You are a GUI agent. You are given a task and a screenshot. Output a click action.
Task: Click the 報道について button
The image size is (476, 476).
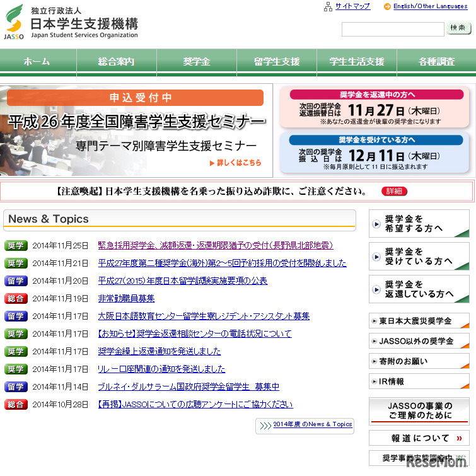coord(419,438)
